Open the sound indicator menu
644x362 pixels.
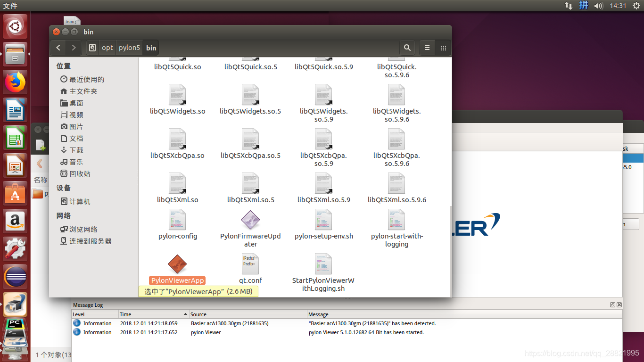tap(598, 6)
